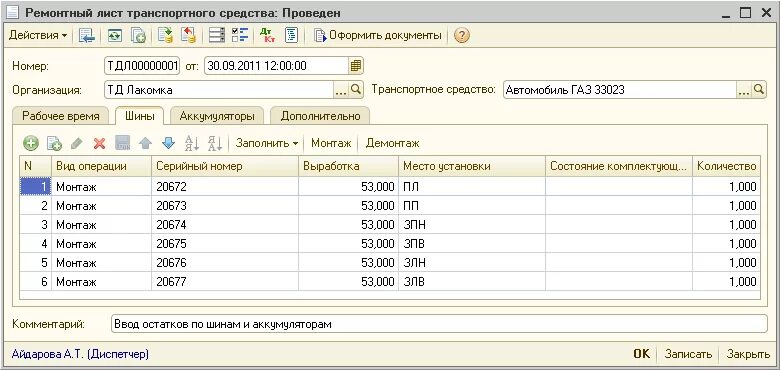This screenshot has width=780, height=370.
Task: Switch to the Аккумуляторы tab
Action: [x=217, y=116]
